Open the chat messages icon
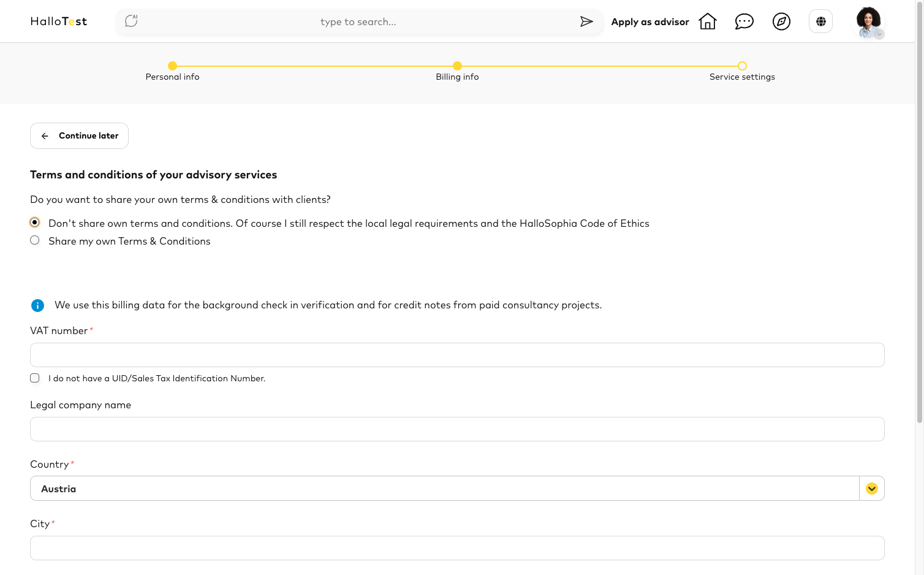 (x=744, y=21)
